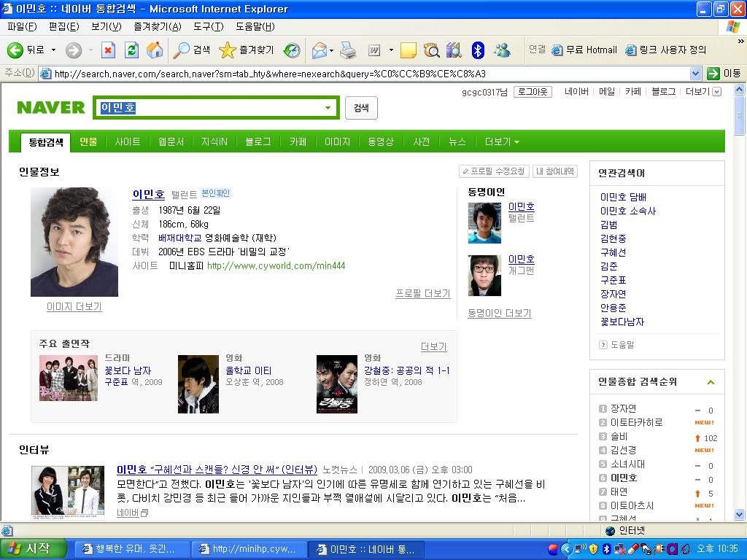Viewport: 747px width, 560px height.
Task: Collapse the 인물종합 검색순위 panel
Action: pyautogui.click(x=711, y=382)
